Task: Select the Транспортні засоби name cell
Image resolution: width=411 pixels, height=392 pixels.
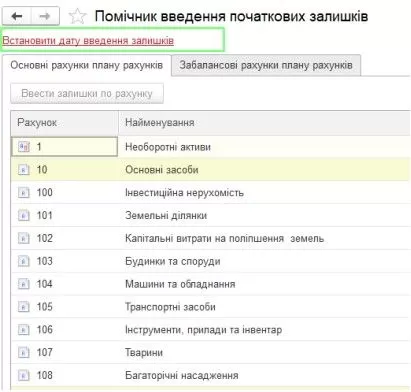Action: click(265, 307)
